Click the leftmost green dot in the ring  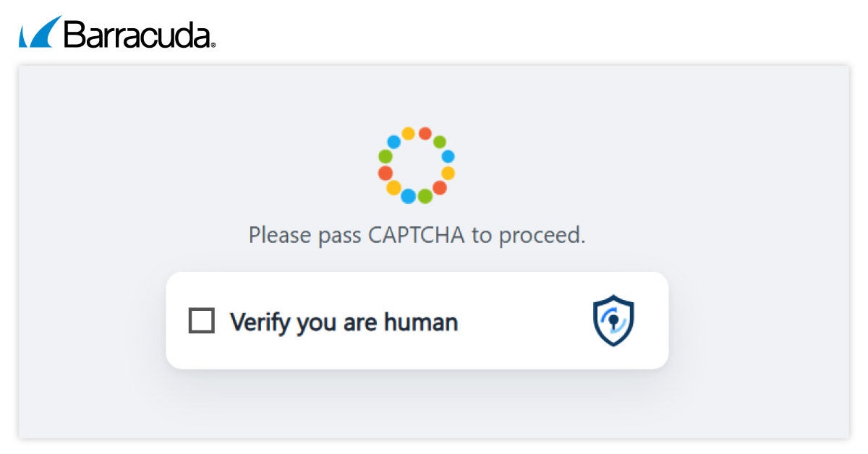pos(386,156)
